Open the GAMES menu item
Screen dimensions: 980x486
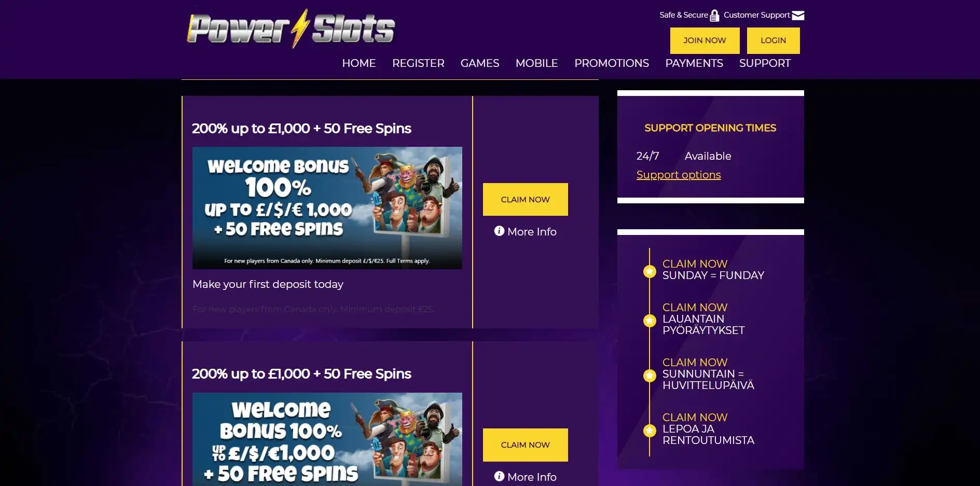[x=480, y=63]
